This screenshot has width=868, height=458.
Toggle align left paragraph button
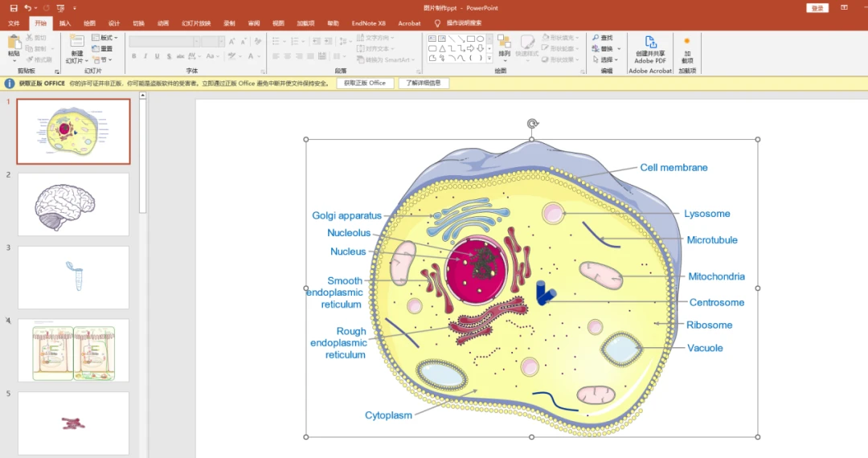[276, 56]
